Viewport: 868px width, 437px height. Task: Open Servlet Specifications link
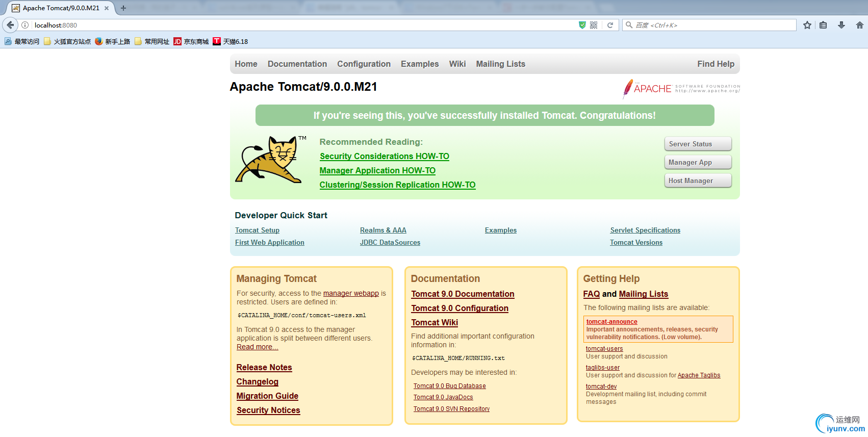click(x=645, y=230)
